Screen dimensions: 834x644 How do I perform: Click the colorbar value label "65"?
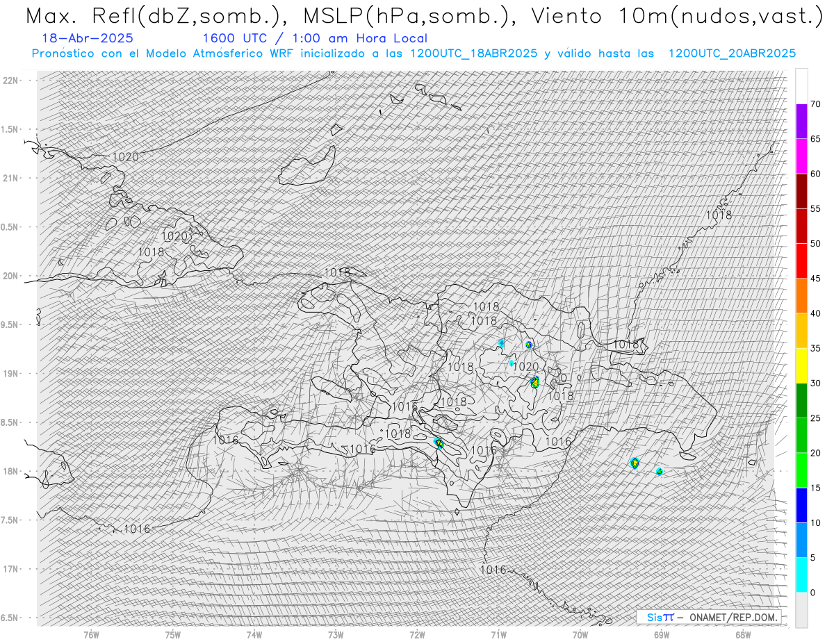tap(815, 139)
